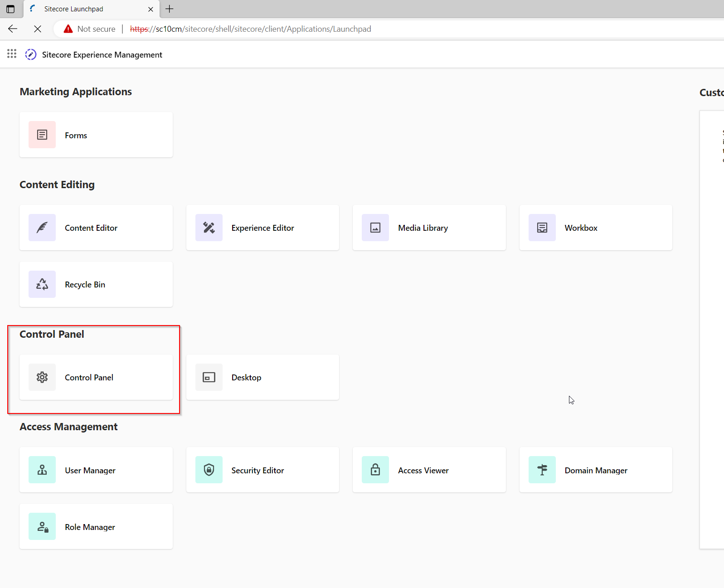Open Workbox tile label

(x=581, y=228)
